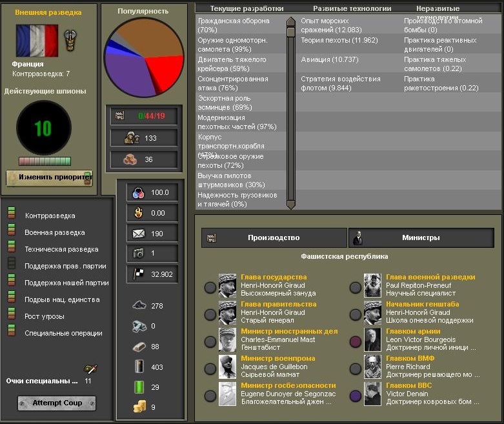Click the French flag in Внешняя разведка panel
The height and width of the screenshot is (424, 504).
pyautogui.click(x=37, y=41)
